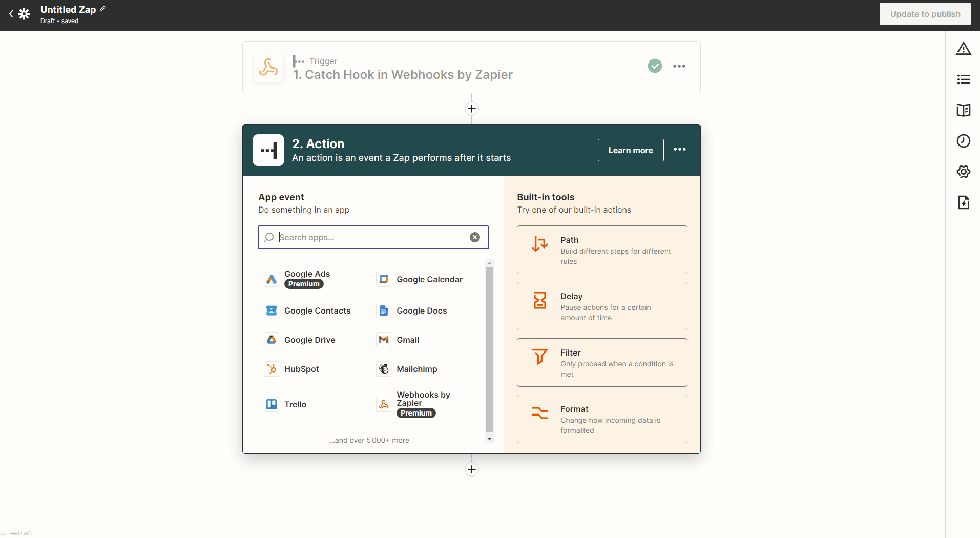Viewport: 980px width, 538px height.
Task: Open Zap settings gear icon
Action: coord(964,172)
